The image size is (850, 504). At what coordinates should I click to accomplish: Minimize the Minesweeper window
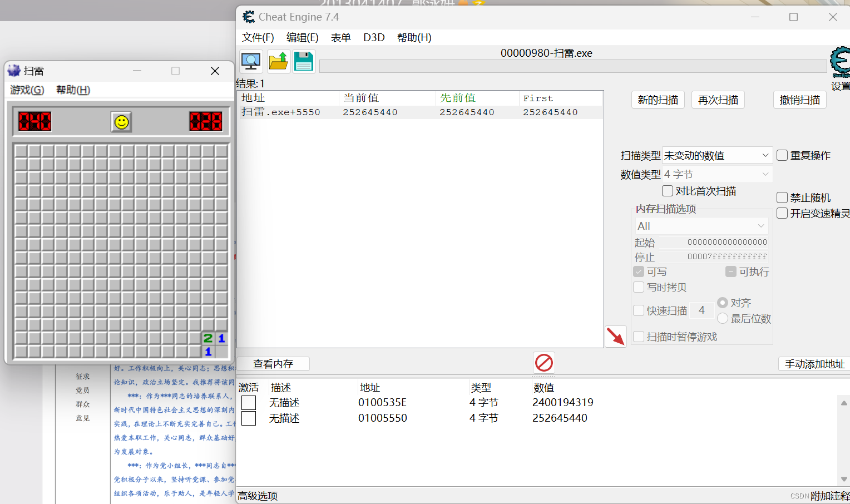[137, 71]
